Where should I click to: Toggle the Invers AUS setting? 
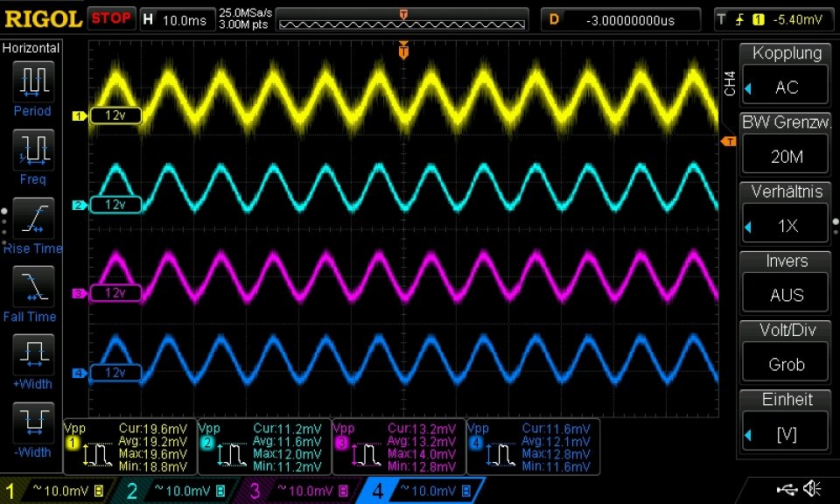tap(786, 282)
